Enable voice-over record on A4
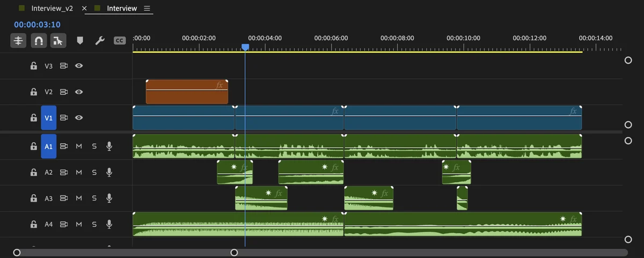Viewport: 644px width, 258px height. [x=109, y=224]
